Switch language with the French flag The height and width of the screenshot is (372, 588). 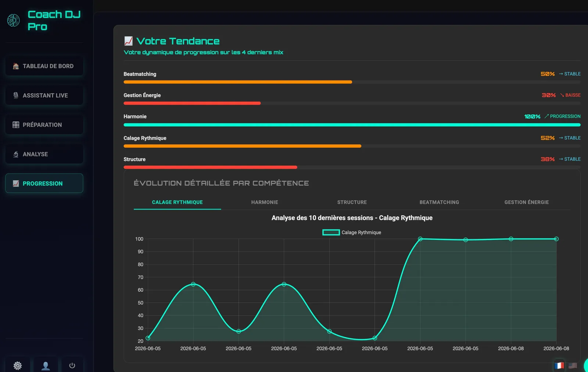pyautogui.click(x=559, y=365)
